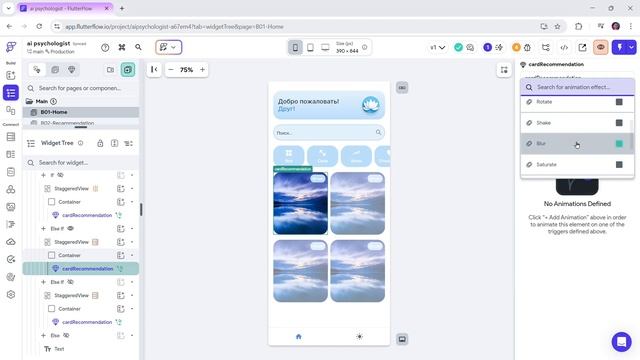The width and height of the screenshot is (640, 360).
Task: Expand or collapse all widget tree nodes
Action: click(x=115, y=143)
